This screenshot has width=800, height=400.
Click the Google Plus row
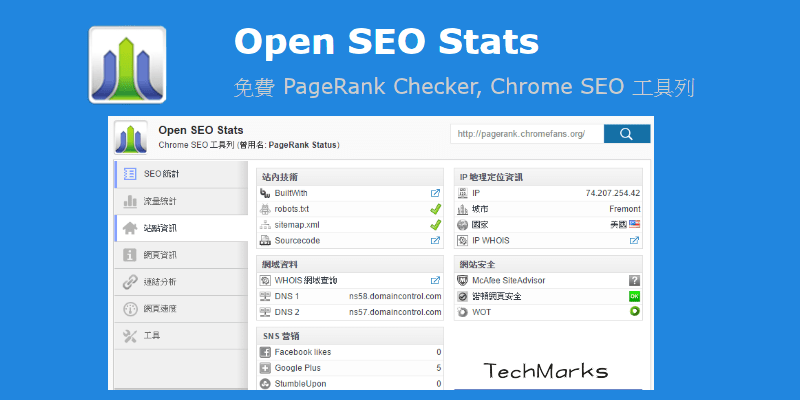(350, 368)
